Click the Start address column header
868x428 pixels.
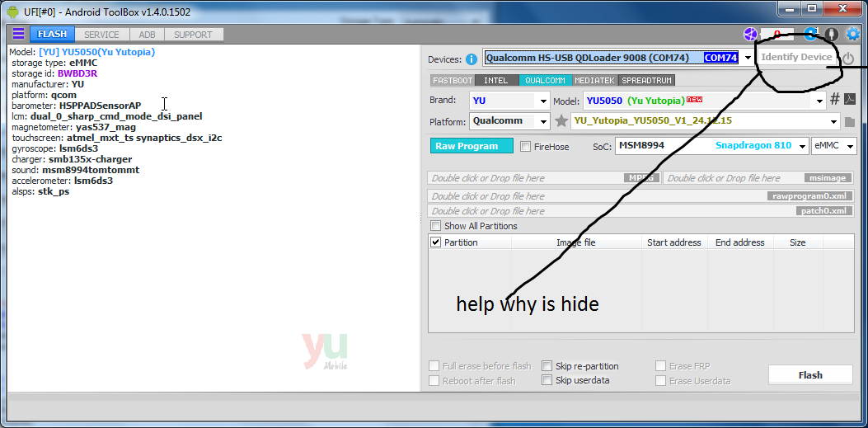point(673,242)
